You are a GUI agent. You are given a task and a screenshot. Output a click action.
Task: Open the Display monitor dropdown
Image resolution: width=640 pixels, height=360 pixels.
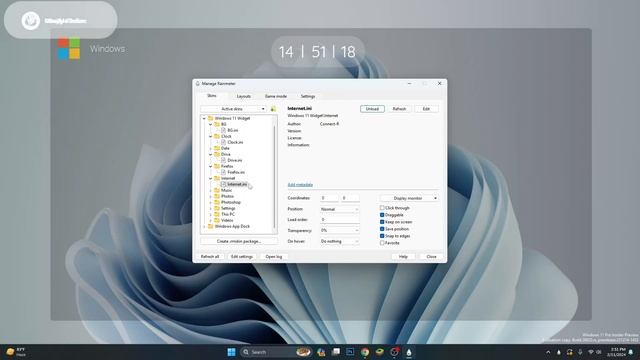[x=409, y=198]
